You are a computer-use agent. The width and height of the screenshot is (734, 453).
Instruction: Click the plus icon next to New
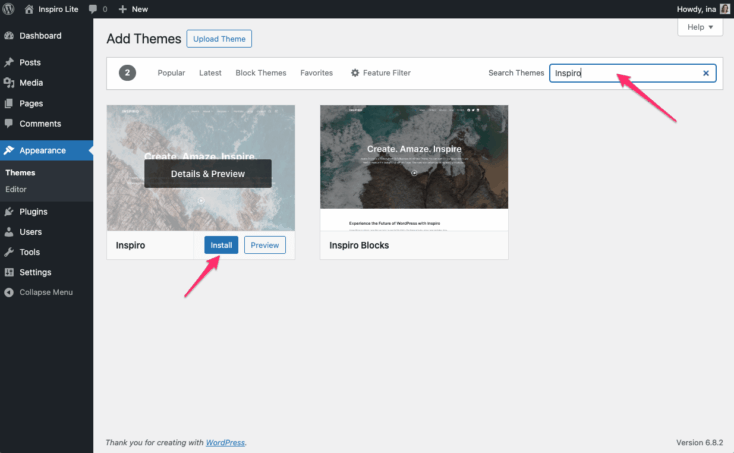(123, 9)
